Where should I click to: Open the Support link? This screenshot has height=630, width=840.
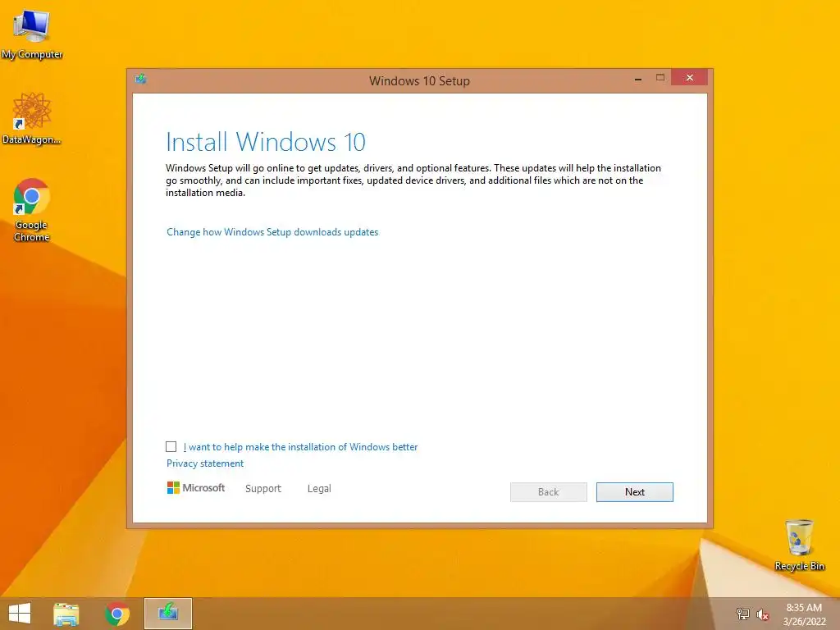tap(263, 489)
